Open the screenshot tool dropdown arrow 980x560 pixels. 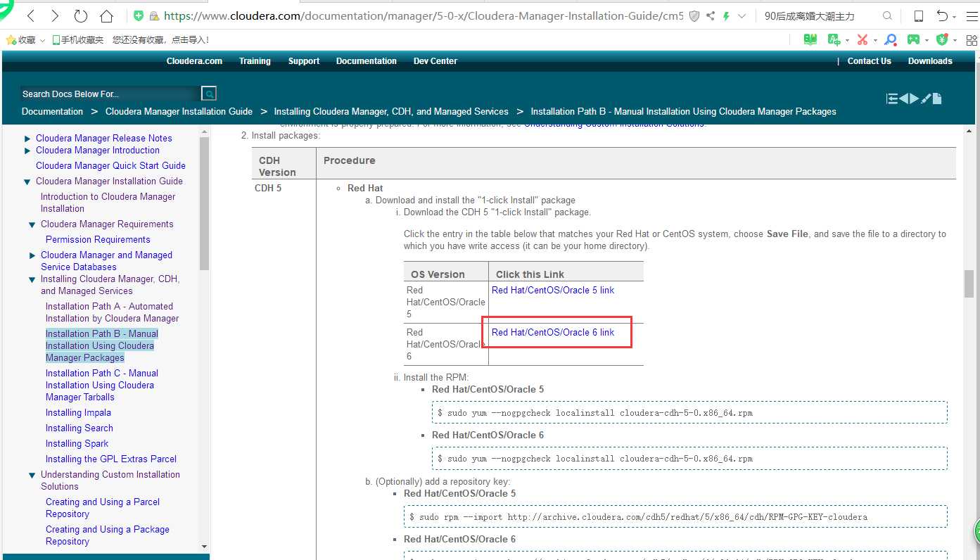click(x=875, y=41)
